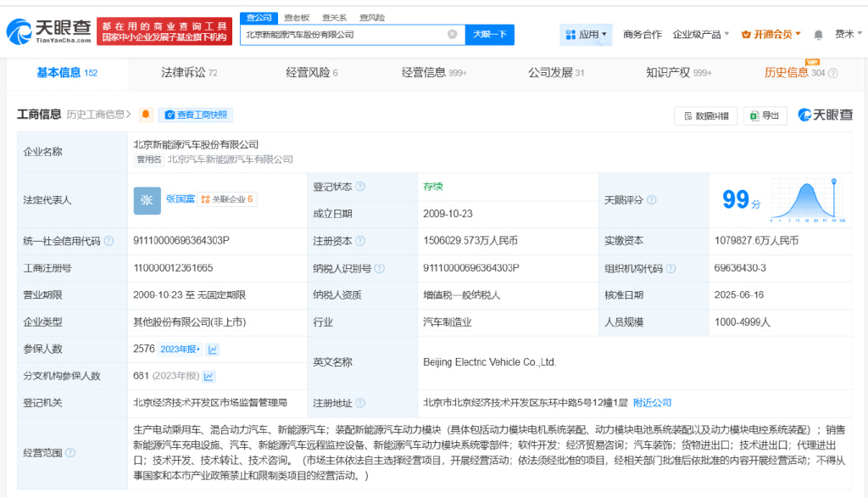Click the 张 avatar of legal representative
Viewport: 868px width, 498px height.
point(147,200)
